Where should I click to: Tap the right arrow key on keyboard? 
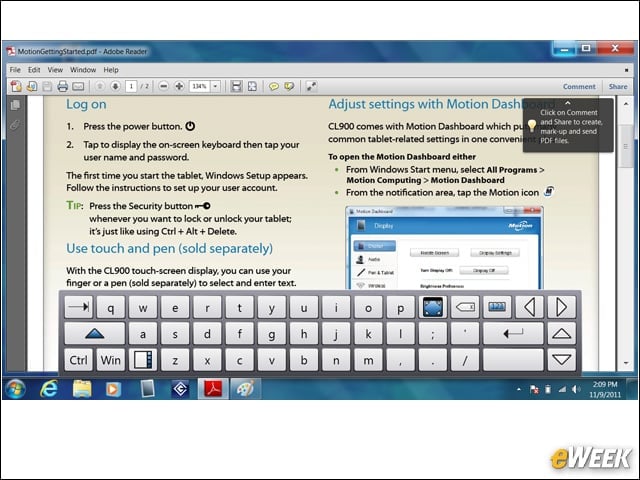[562, 307]
